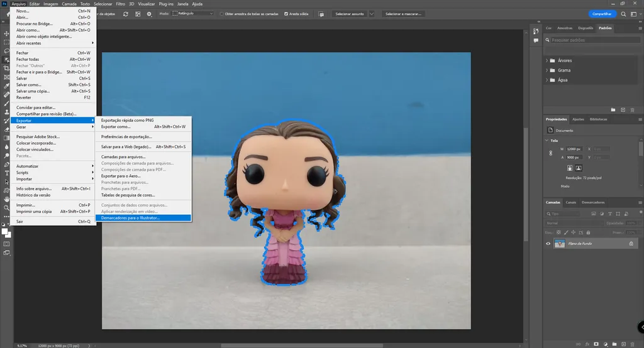
Task: Uncheck the Aresta sólida checkbox
Action: pyautogui.click(x=287, y=14)
